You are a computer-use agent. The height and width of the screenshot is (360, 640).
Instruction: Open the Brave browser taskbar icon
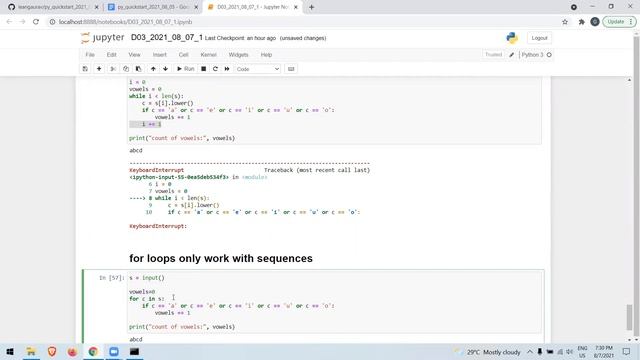[52, 351]
